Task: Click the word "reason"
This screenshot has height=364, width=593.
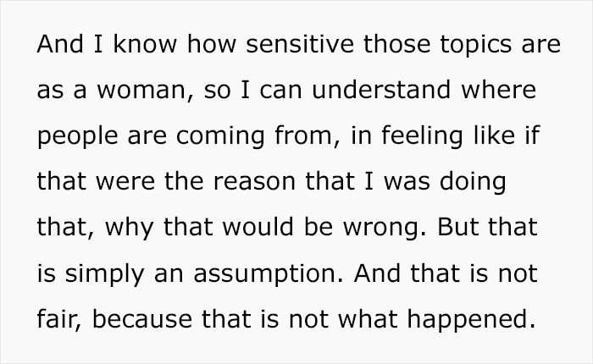Action: [x=254, y=182]
